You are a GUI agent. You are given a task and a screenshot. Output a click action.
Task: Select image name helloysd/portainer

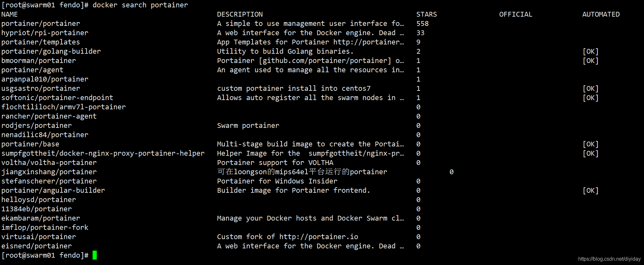tap(39, 200)
